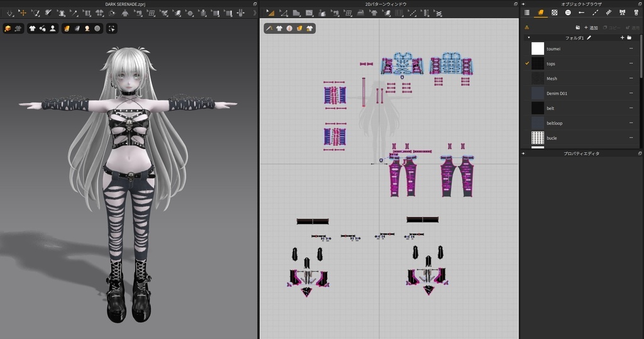644x339 pixels.
Task: Select the pleats fold lines tool in 2D toolbar
Action: coord(399,13)
